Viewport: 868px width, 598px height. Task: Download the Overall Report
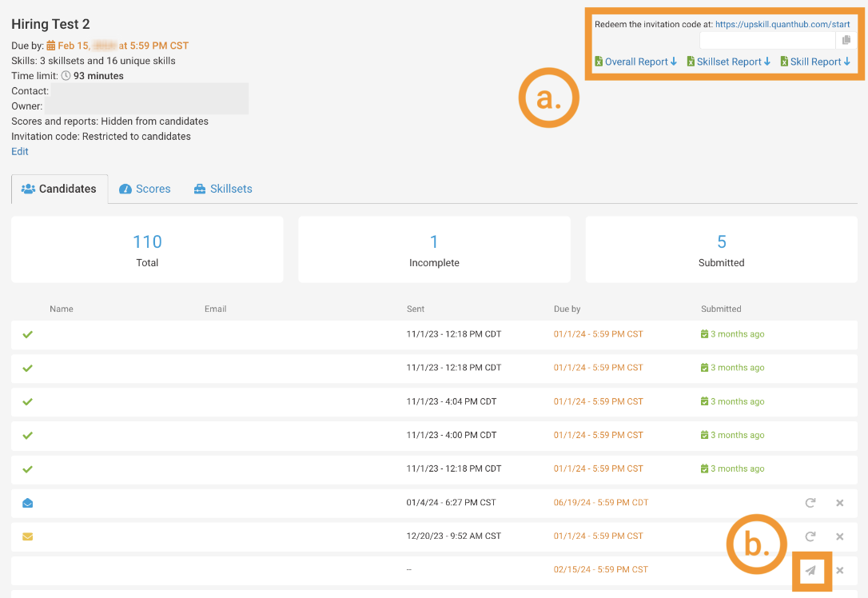(x=635, y=62)
